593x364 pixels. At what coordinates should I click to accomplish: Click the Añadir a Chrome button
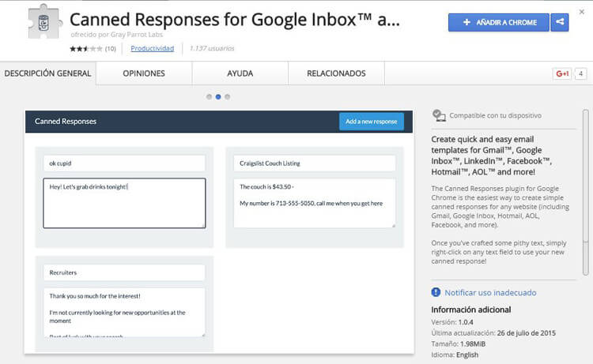point(499,22)
